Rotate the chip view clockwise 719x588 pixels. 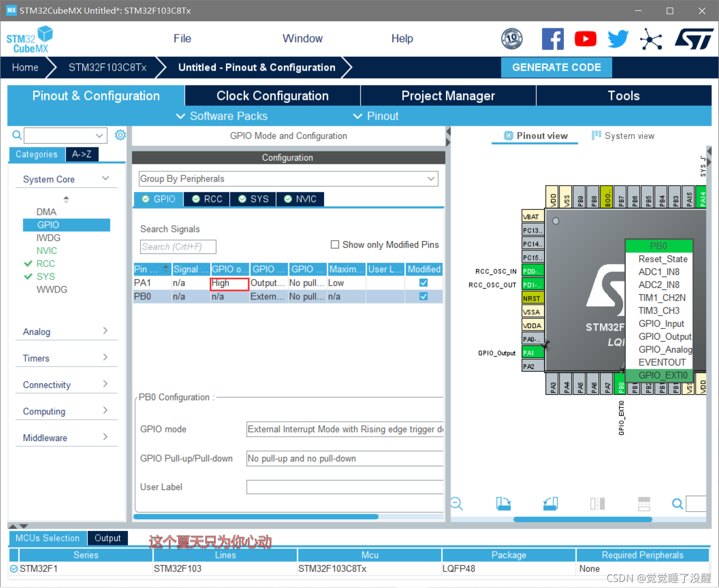pyautogui.click(x=503, y=504)
